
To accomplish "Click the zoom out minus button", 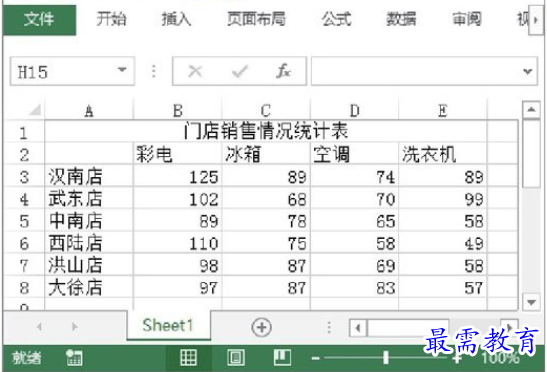I will pyautogui.click(x=315, y=358).
